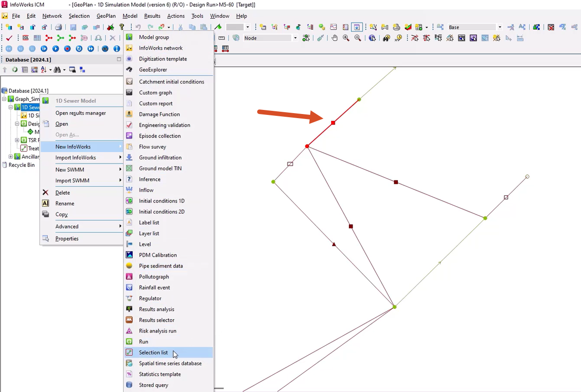Click the Help question mark icon
This screenshot has height=392, width=581.
122,27
